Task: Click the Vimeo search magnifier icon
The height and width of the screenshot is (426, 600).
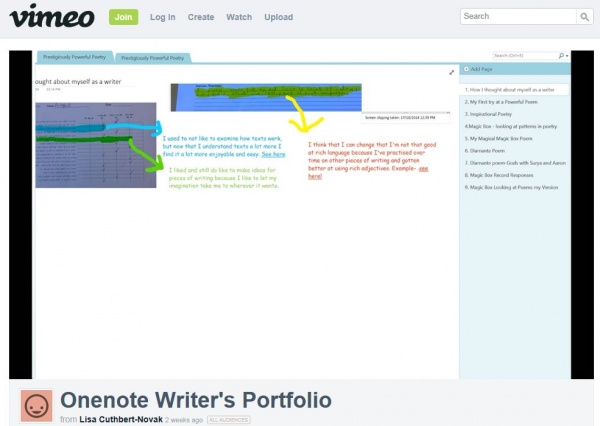Action: [584, 17]
